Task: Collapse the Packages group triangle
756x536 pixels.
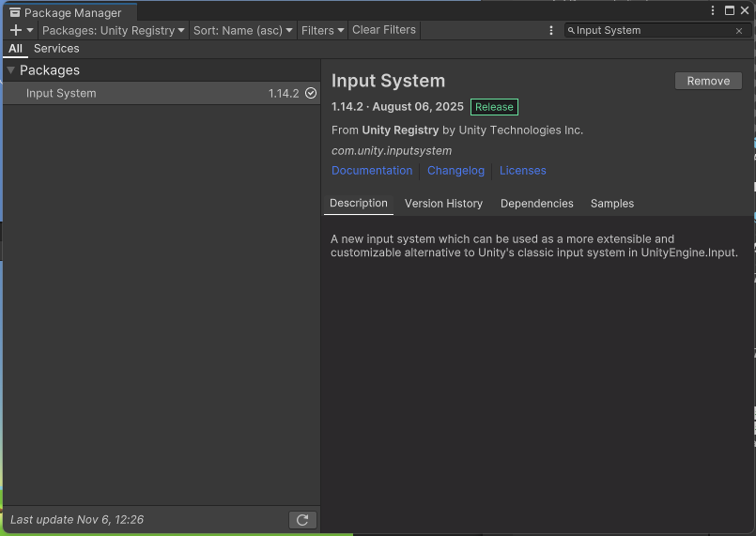Action: (10, 70)
